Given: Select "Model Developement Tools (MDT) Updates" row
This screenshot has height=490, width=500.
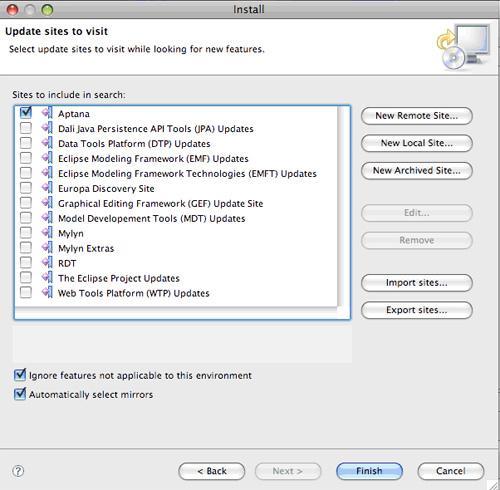Looking at the screenshot, I should [x=152, y=219].
